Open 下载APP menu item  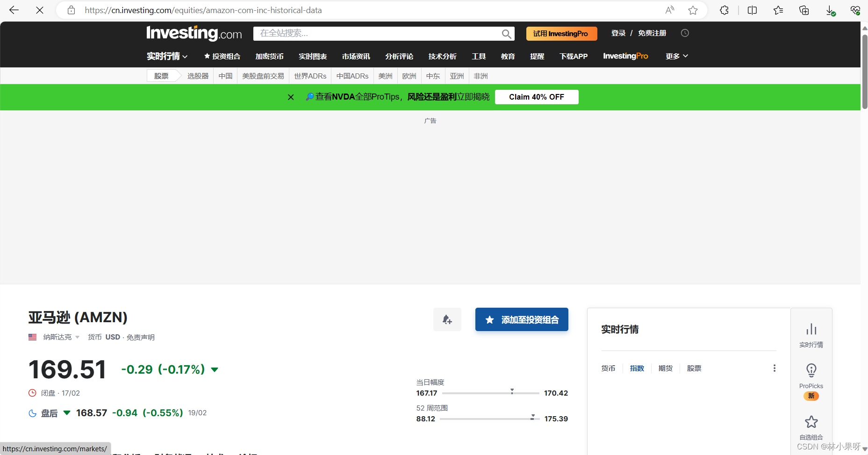(574, 56)
